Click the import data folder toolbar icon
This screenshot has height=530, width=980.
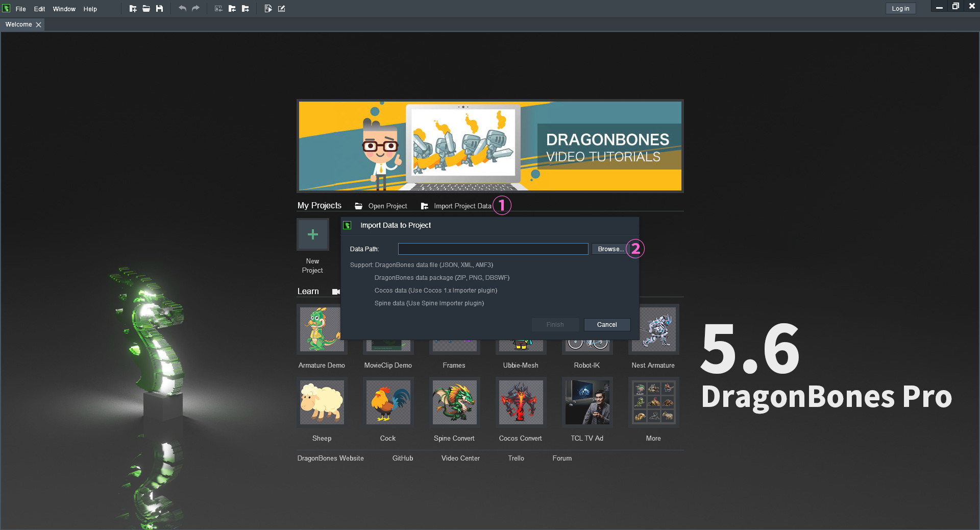click(232, 9)
